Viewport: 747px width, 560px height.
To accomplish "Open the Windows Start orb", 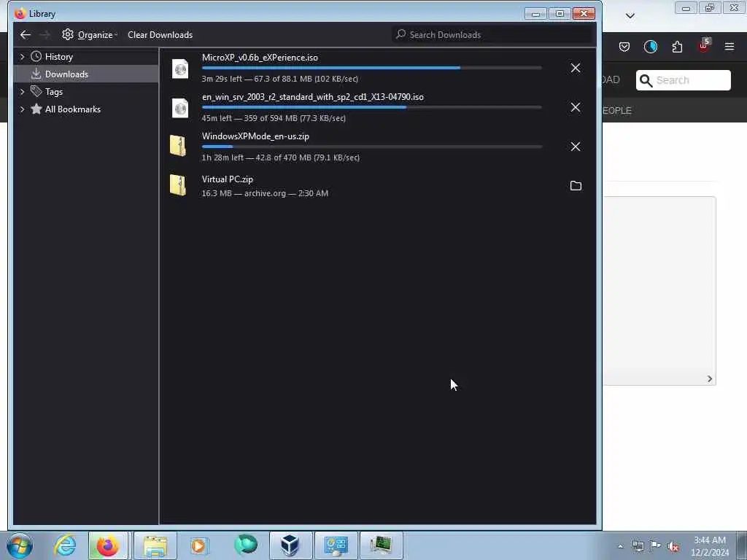I will (20, 545).
